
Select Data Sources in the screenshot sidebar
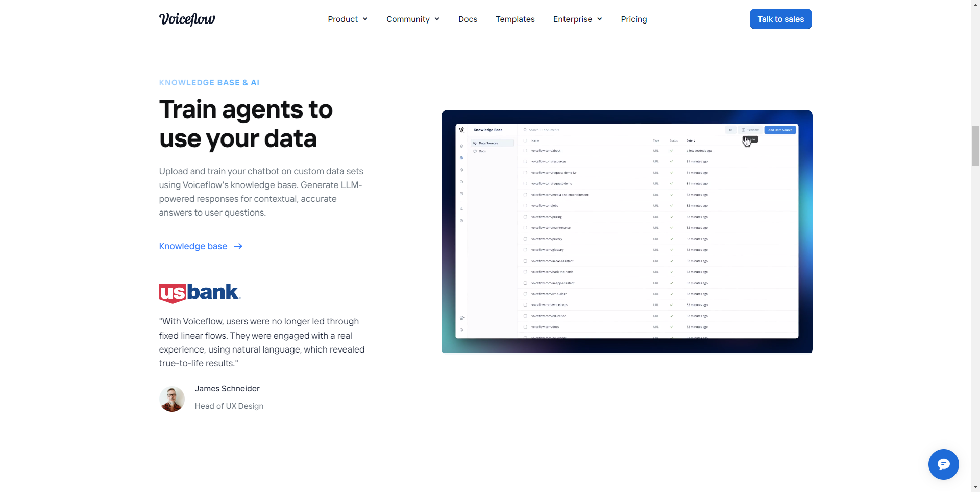pyautogui.click(x=492, y=143)
